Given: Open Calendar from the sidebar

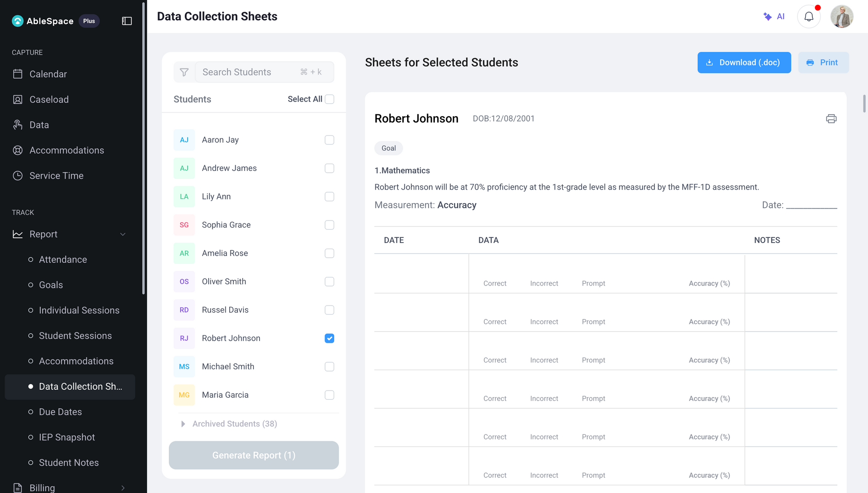Looking at the screenshot, I should click(x=48, y=74).
